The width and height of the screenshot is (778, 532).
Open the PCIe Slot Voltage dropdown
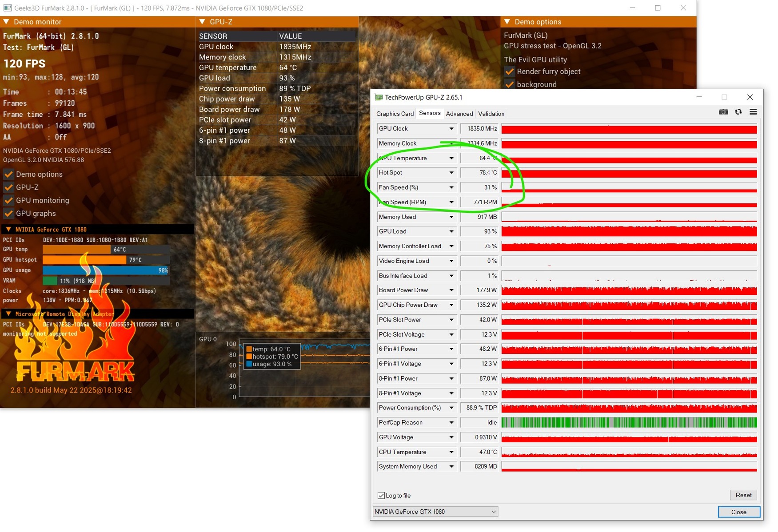[451, 334]
